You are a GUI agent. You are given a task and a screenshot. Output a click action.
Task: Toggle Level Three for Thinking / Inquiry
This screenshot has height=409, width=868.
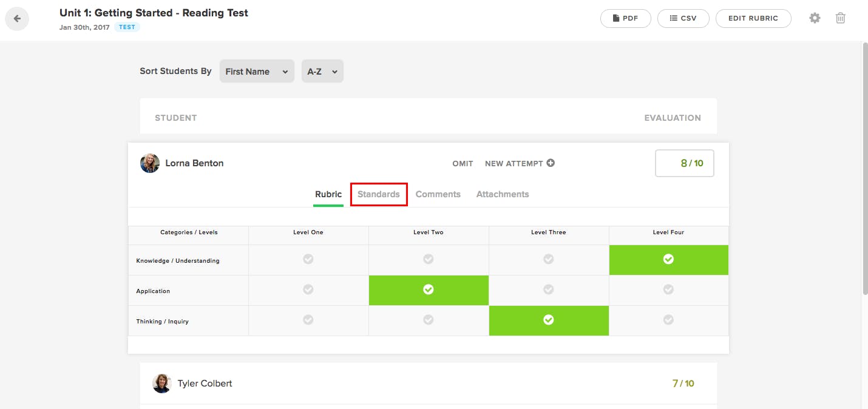[x=549, y=320]
